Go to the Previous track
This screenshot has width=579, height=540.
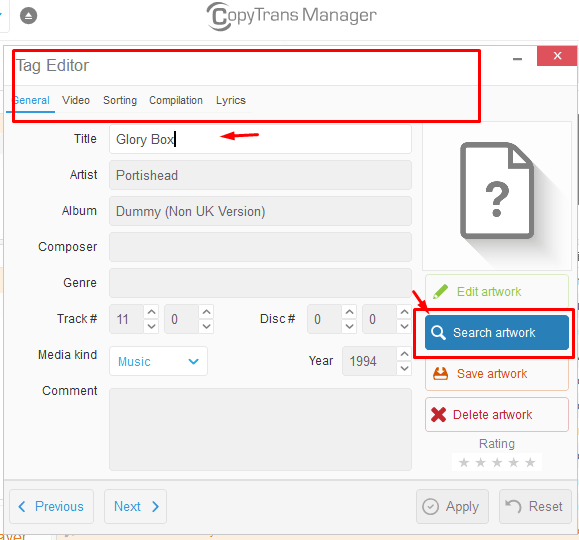[x=51, y=506]
